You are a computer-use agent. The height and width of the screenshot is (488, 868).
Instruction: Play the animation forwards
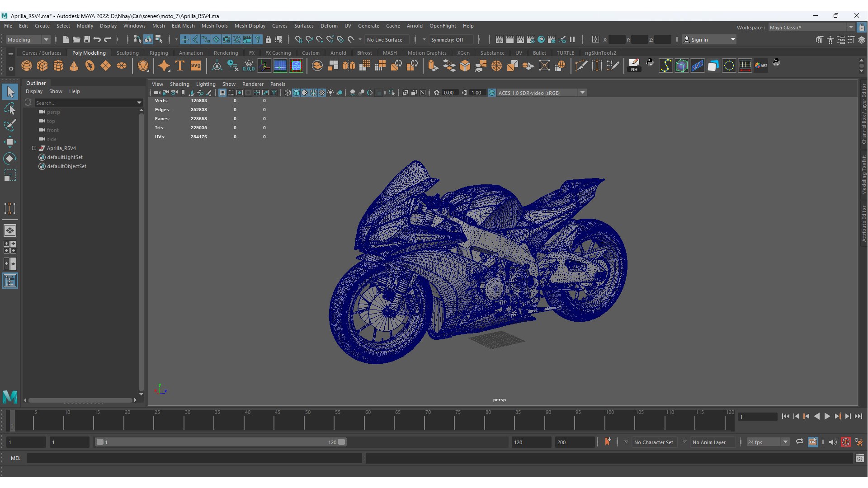tap(827, 417)
